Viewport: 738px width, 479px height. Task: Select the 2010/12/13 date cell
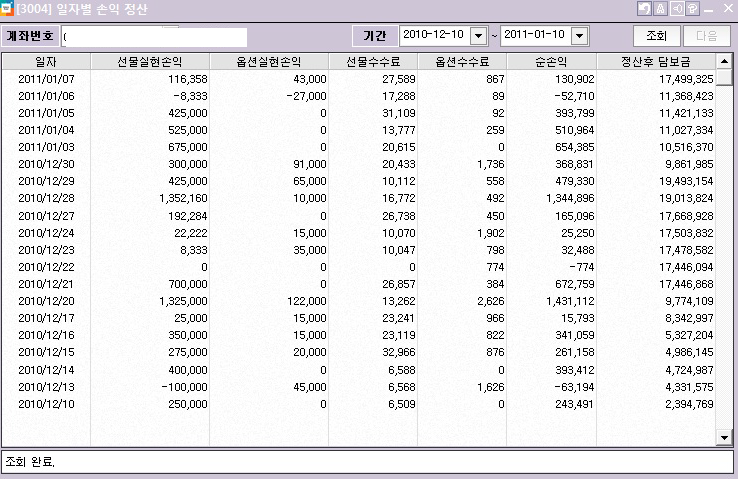(x=46, y=387)
